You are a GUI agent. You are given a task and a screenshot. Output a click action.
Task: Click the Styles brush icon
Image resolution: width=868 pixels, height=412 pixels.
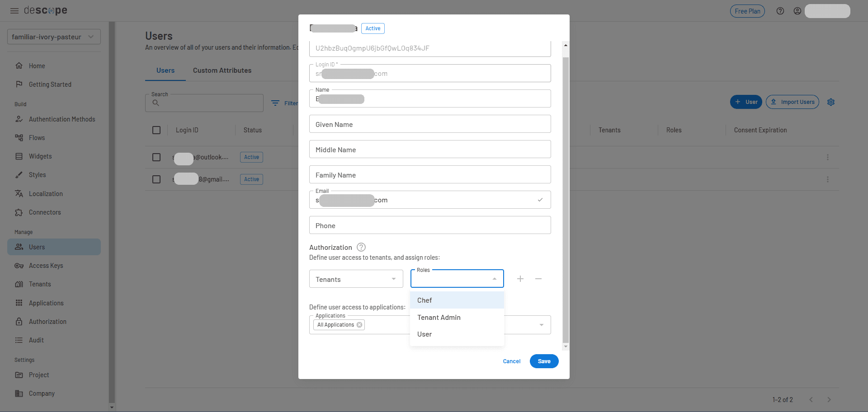(x=19, y=175)
